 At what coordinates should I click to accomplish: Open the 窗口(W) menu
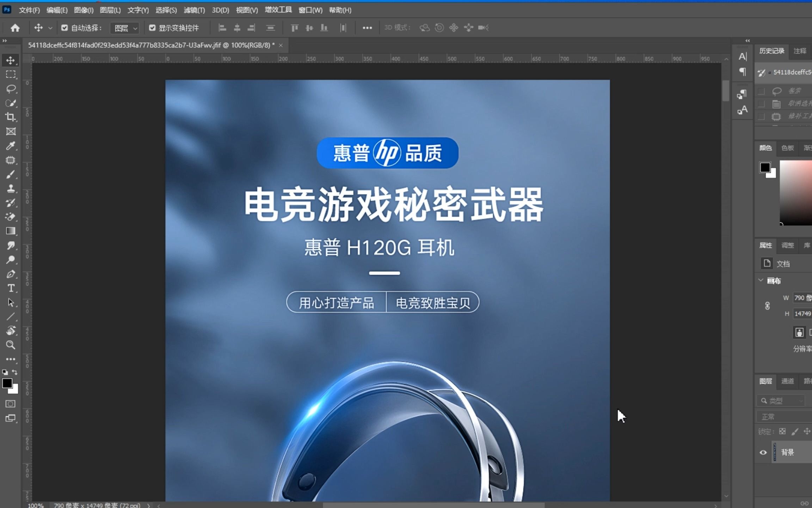click(310, 10)
